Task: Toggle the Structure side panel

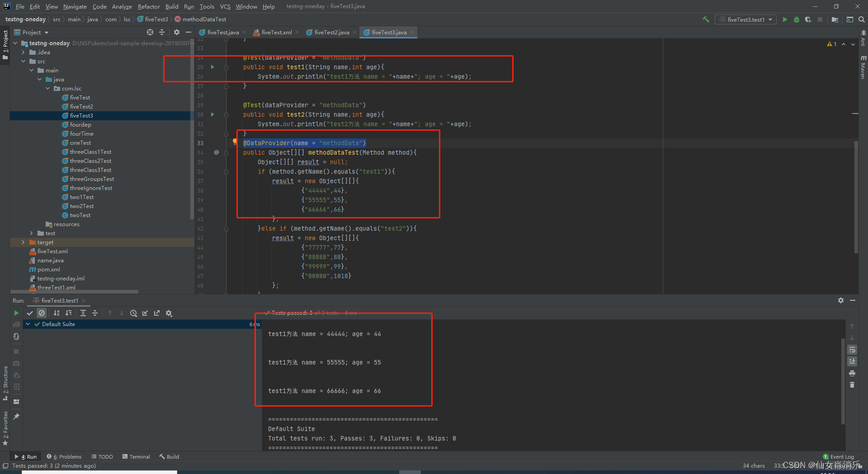Action: 5,383
